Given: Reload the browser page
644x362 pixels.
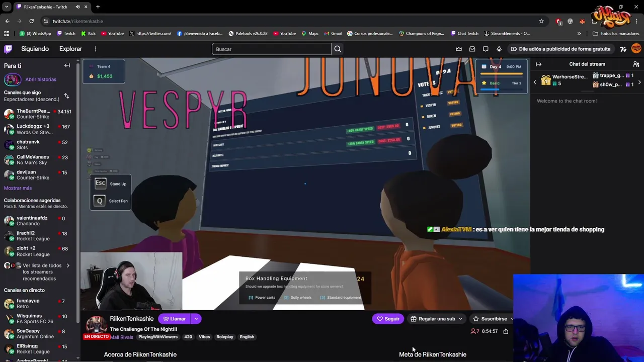Looking at the screenshot, I should click(31, 21).
